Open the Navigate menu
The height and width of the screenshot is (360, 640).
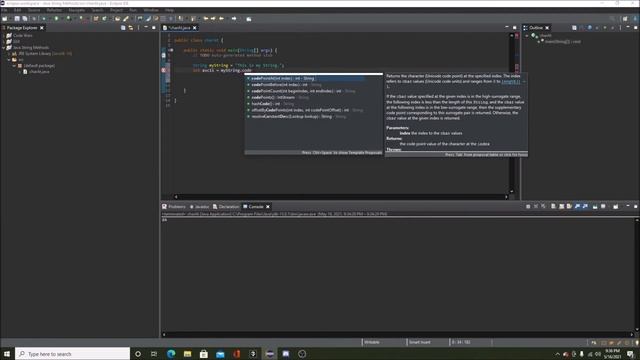pos(77,10)
